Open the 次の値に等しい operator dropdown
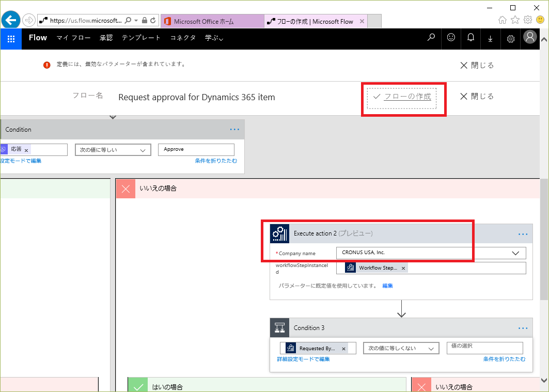This screenshot has height=392, width=549. pos(113,150)
